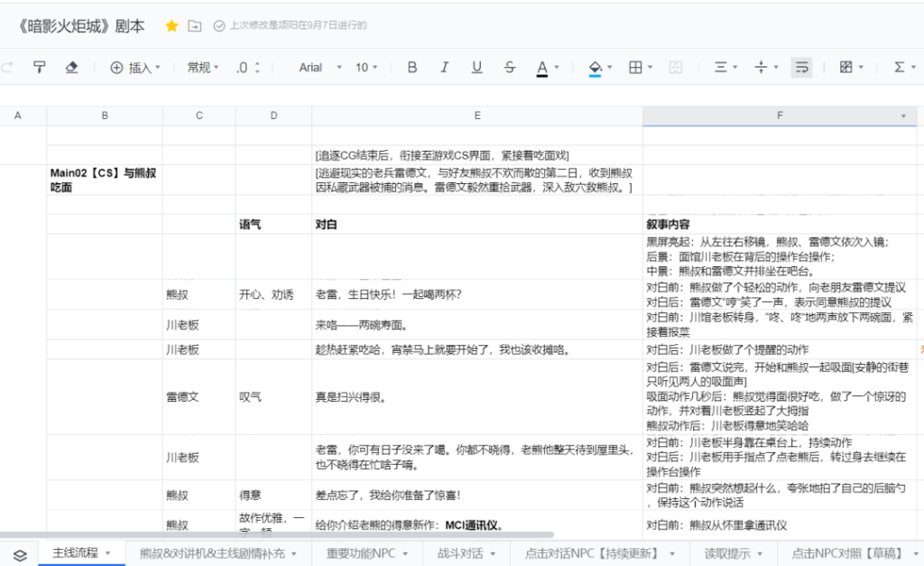Screen dimensions: 924x566
Task: Select column C header
Action: pos(199,116)
